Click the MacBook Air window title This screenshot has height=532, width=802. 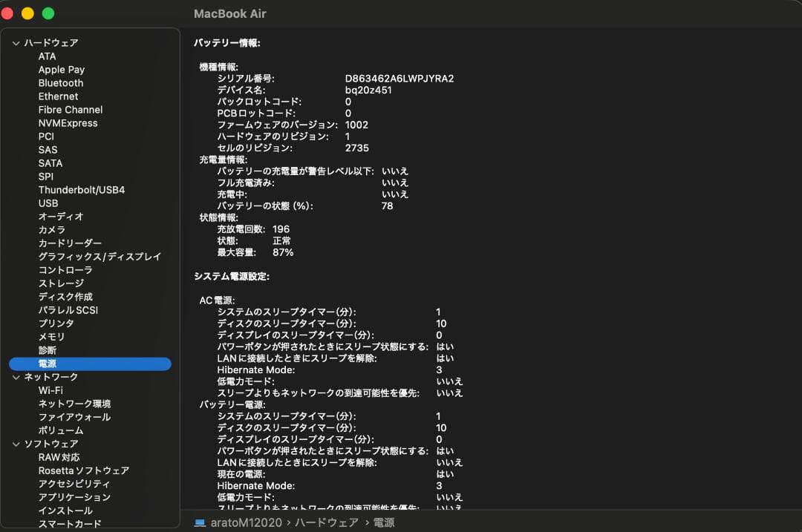pyautogui.click(x=230, y=14)
